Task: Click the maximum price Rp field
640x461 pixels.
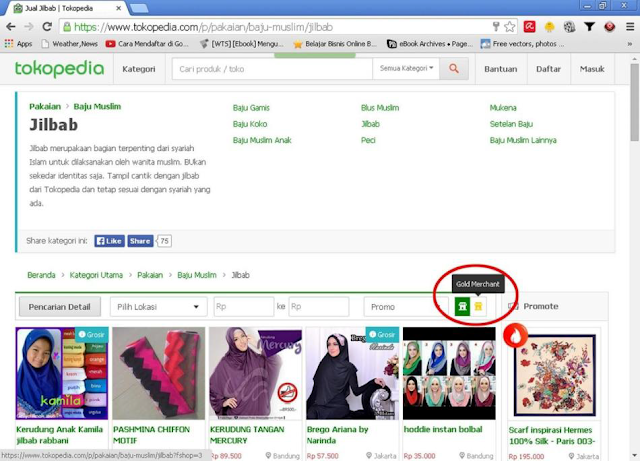Action: [319, 307]
